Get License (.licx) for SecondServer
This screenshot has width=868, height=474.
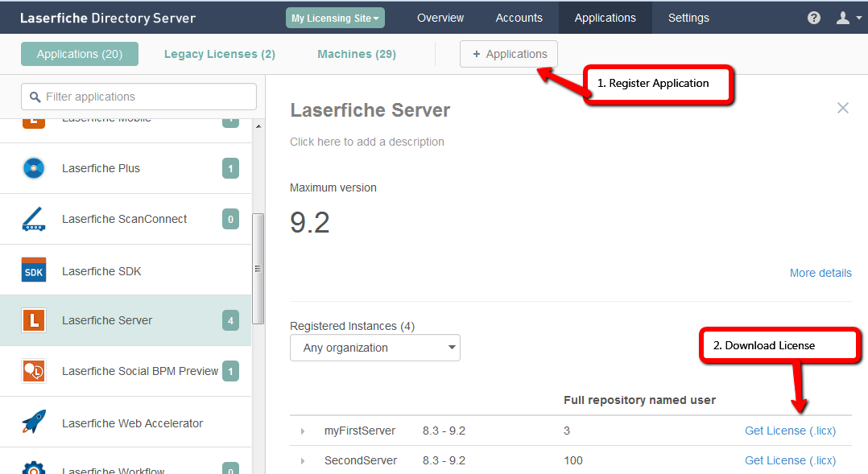click(790, 461)
